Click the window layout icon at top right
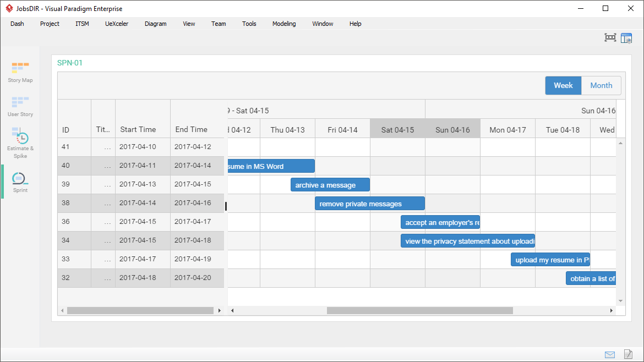 tap(626, 37)
